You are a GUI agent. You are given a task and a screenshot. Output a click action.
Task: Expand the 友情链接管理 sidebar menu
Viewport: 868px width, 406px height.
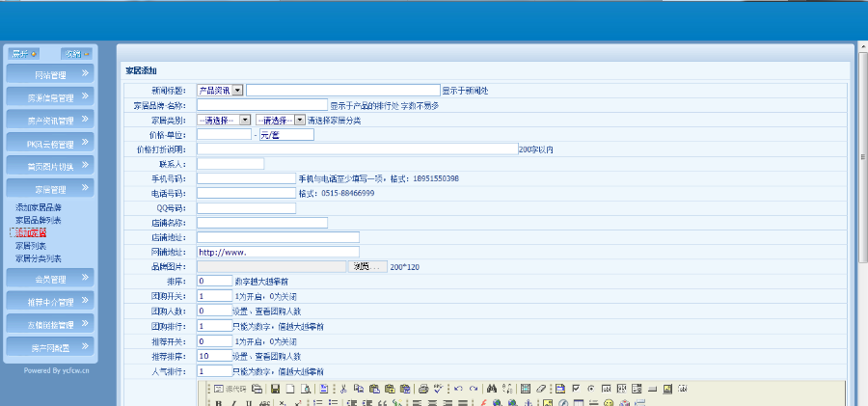(x=50, y=324)
